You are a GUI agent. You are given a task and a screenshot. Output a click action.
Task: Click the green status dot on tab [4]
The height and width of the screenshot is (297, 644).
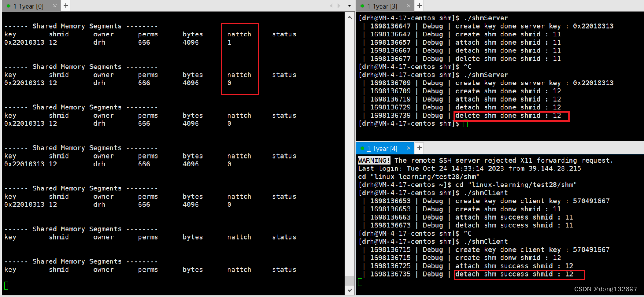pyautogui.click(x=362, y=148)
